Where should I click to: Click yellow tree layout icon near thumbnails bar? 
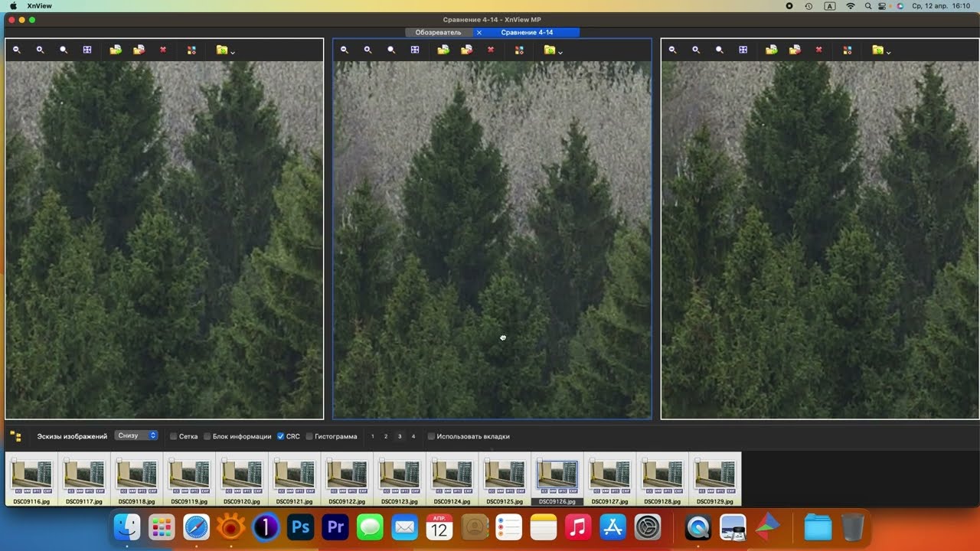coord(15,436)
